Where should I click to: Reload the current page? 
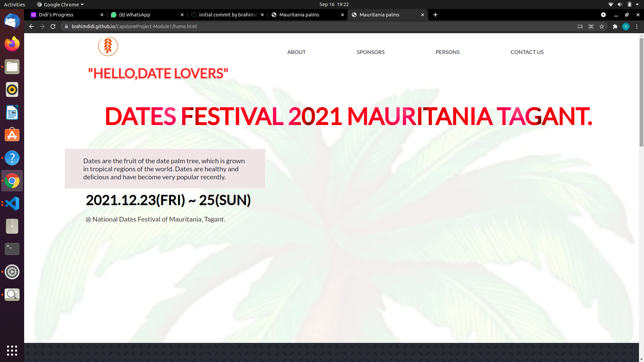53,26
